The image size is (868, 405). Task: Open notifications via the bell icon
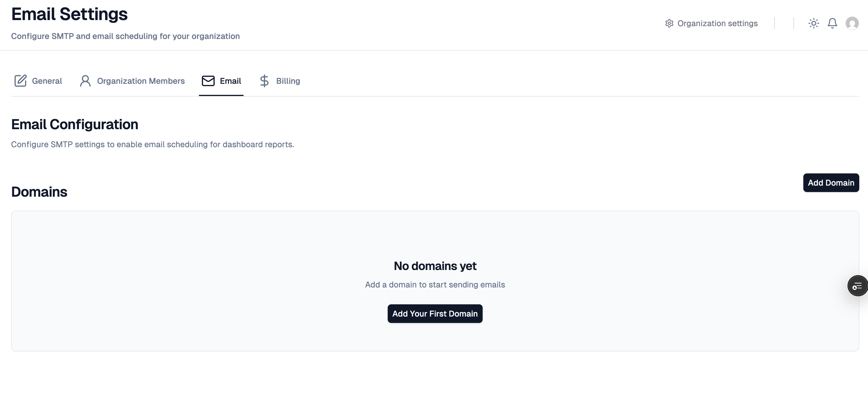click(x=832, y=23)
